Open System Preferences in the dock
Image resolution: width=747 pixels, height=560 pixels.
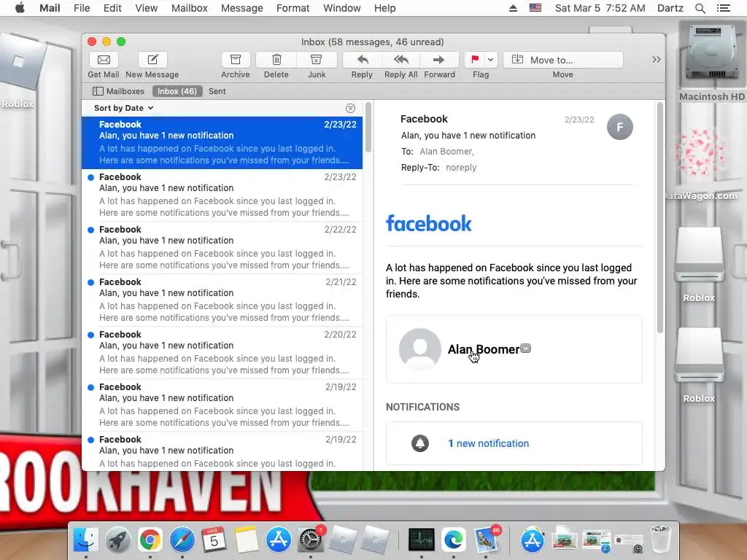coord(311,540)
